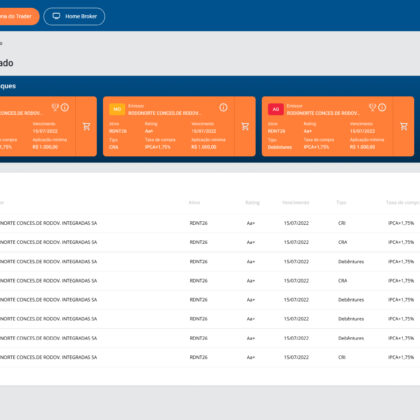420x420 pixels.
Task: Click CRI type in last table row
Action: click(x=342, y=357)
